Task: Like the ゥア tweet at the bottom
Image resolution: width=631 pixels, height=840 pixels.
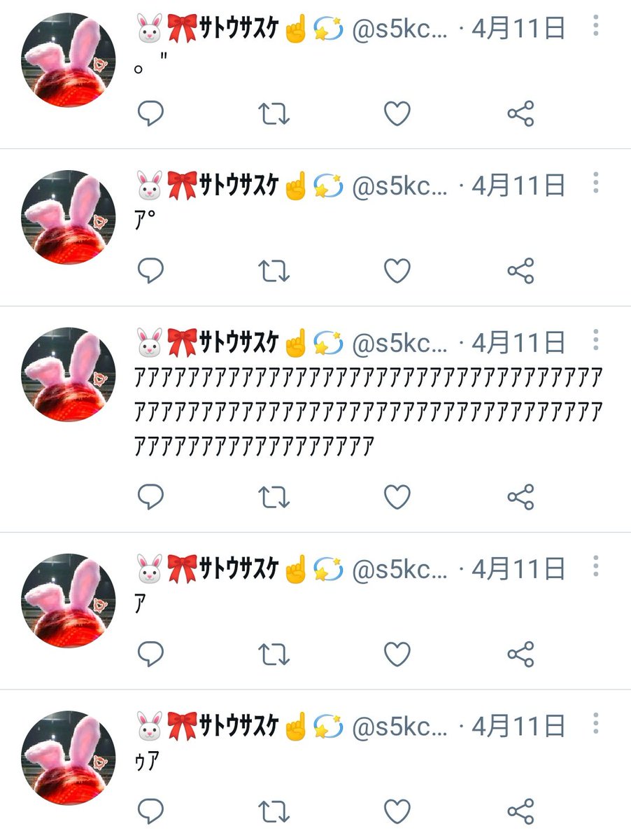Action: click(x=397, y=811)
